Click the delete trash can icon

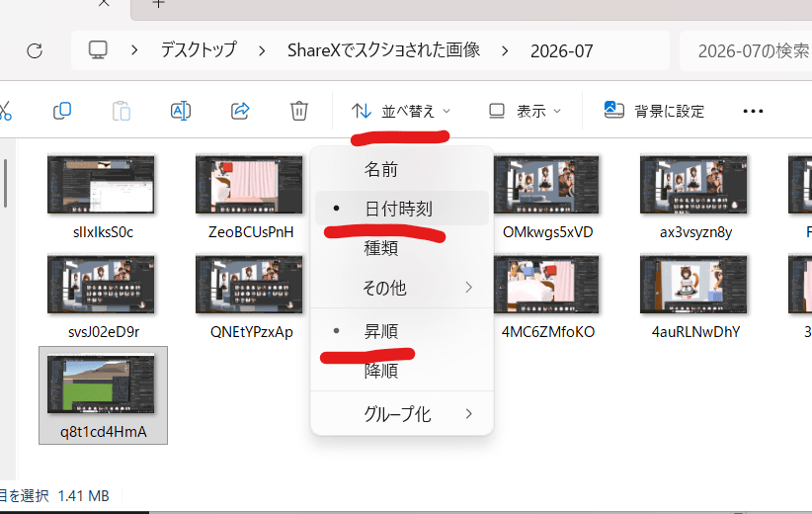click(x=298, y=111)
